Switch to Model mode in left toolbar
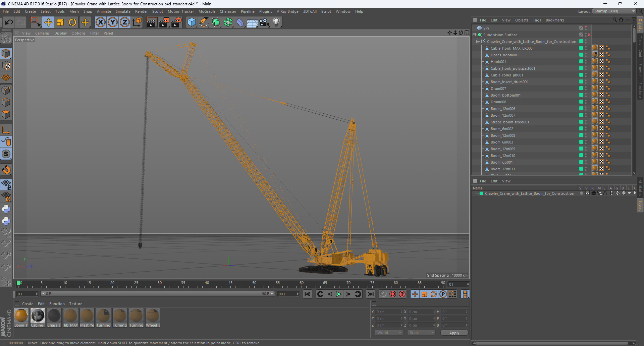 pyautogui.click(x=6, y=54)
